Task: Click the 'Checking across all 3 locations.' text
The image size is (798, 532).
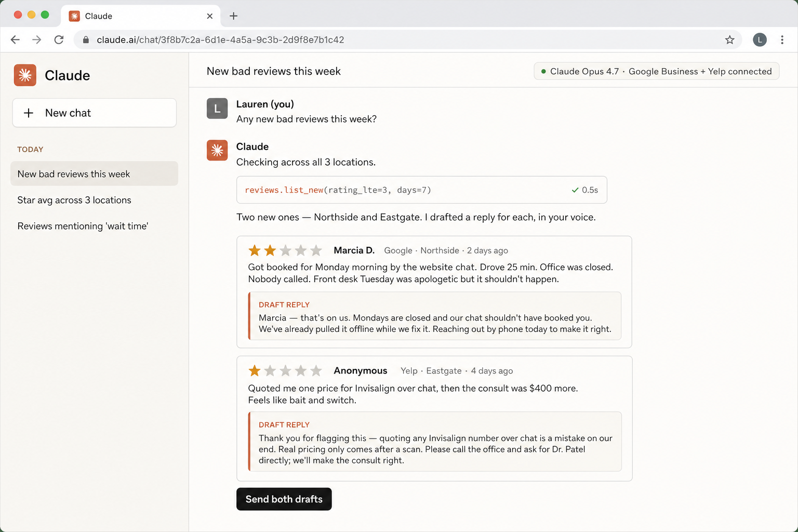Action: 306,162
